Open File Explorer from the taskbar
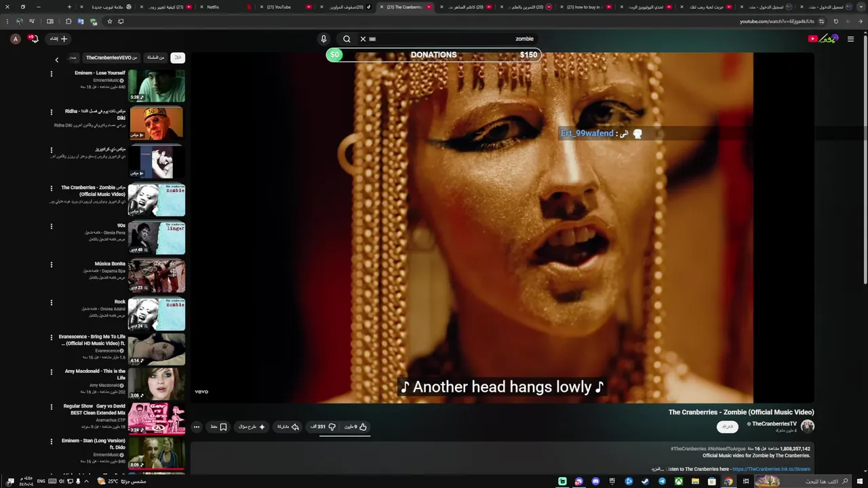The height and width of the screenshot is (488, 868). [x=695, y=481]
